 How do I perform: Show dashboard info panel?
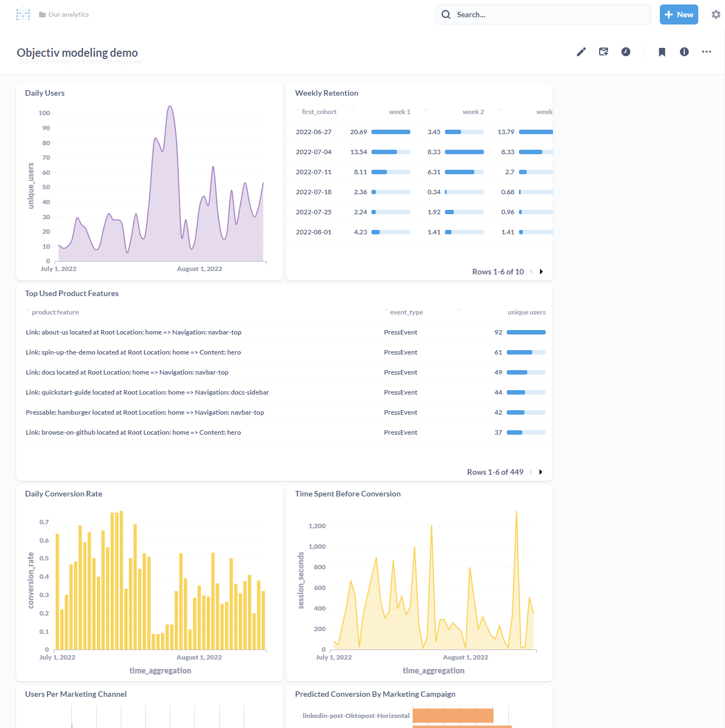pos(684,52)
